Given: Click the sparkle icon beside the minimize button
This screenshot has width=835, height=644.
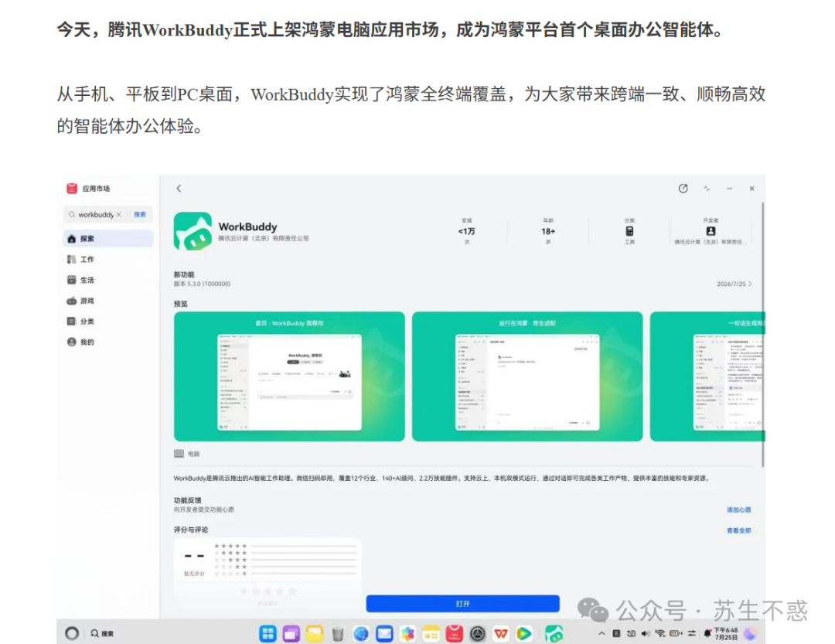Looking at the screenshot, I should [707, 189].
